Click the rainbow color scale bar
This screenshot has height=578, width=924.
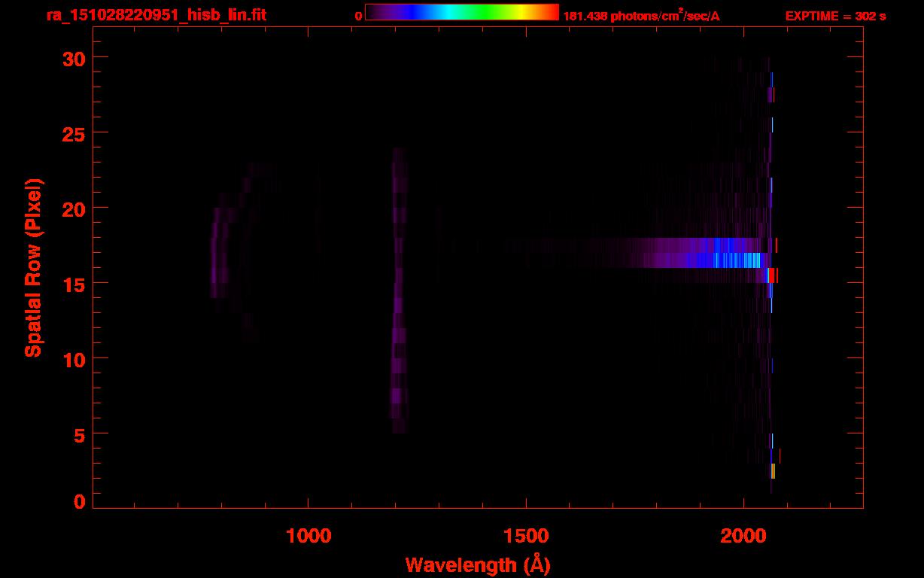click(462, 12)
